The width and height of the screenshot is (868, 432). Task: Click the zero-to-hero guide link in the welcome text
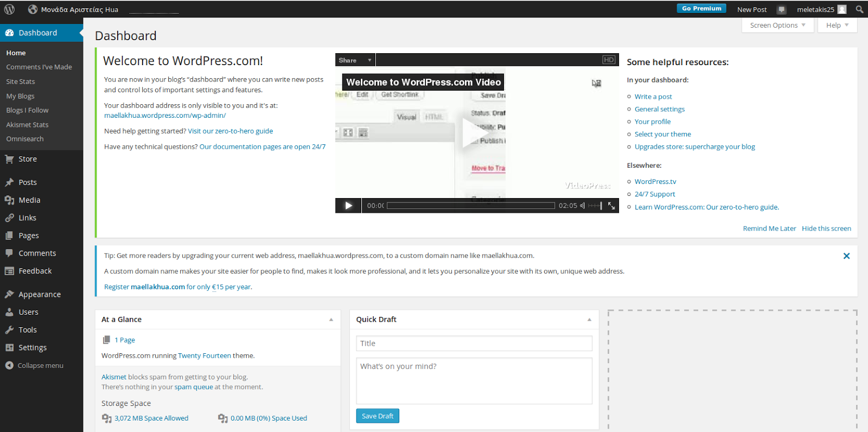(231, 131)
